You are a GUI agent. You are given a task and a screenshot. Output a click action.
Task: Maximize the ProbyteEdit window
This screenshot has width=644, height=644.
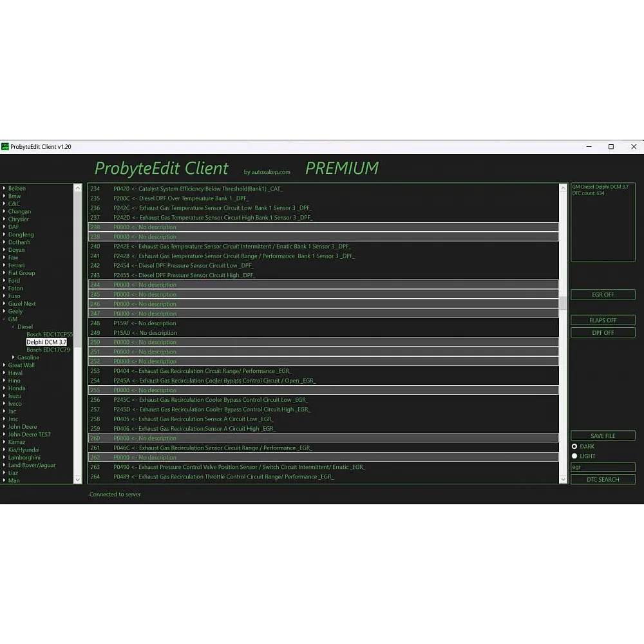click(x=611, y=147)
